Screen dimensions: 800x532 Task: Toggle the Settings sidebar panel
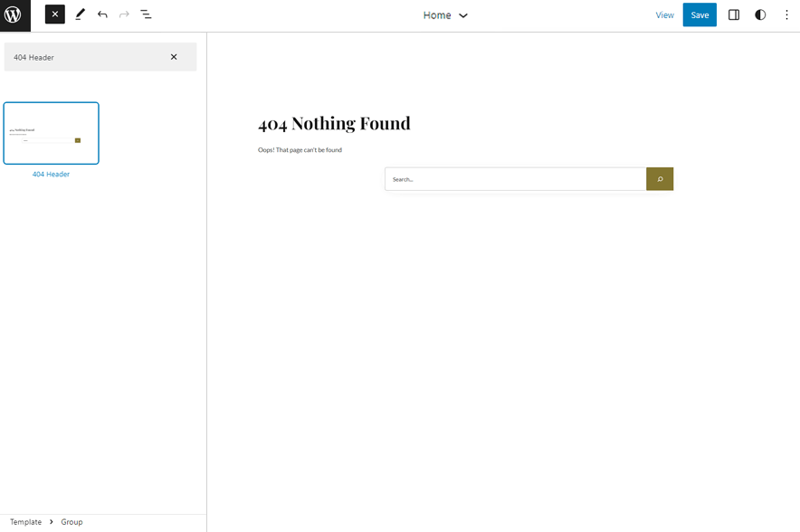point(734,15)
